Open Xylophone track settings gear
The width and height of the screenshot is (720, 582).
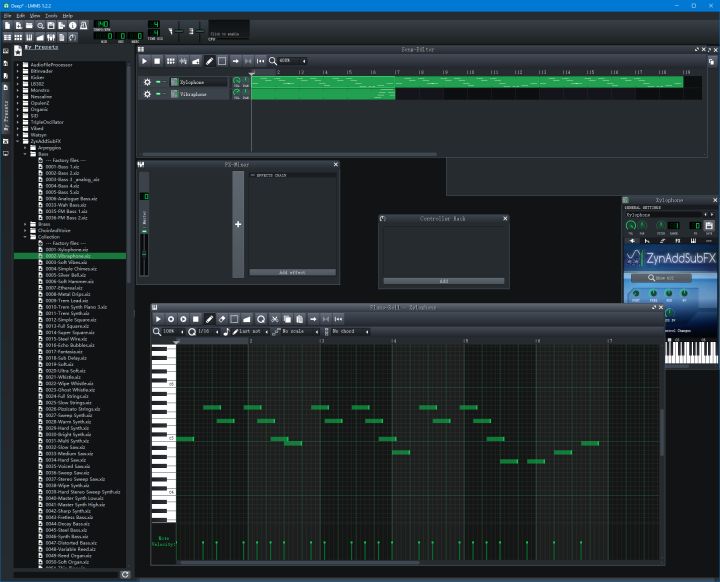(147, 82)
